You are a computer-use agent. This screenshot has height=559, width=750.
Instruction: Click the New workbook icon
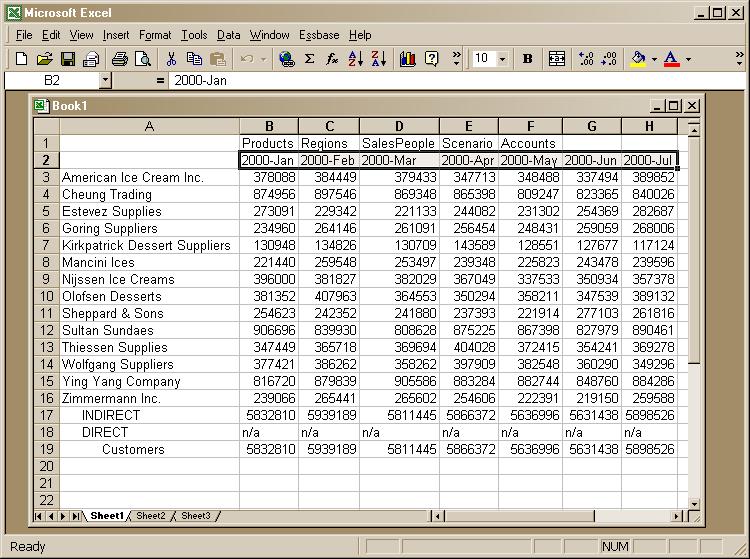21,59
